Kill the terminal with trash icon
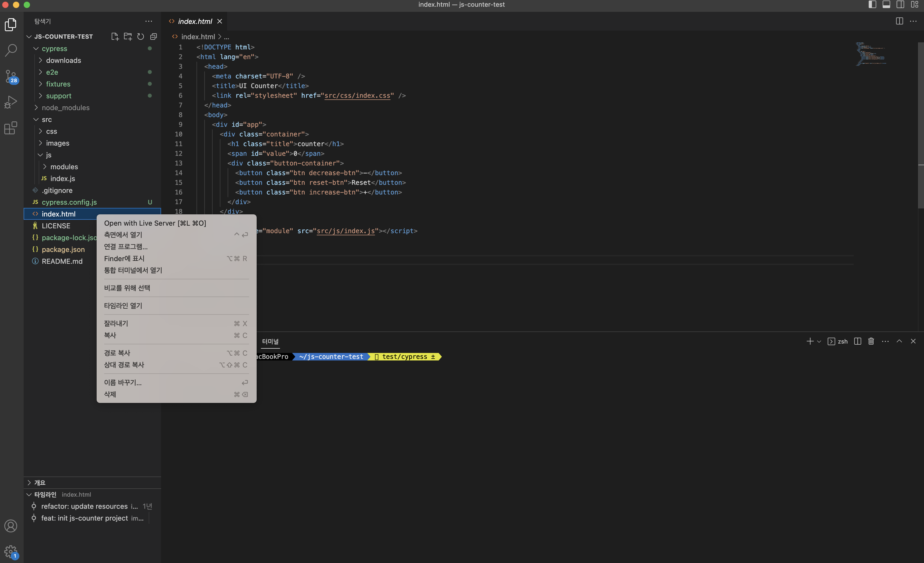The height and width of the screenshot is (563, 924). (871, 341)
